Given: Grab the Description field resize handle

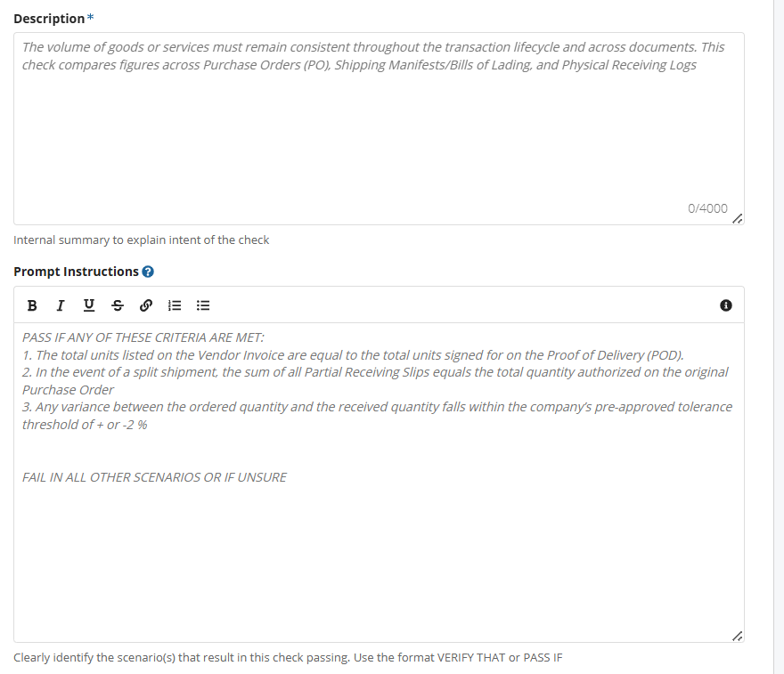Looking at the screenshot, I should [737, 218].
